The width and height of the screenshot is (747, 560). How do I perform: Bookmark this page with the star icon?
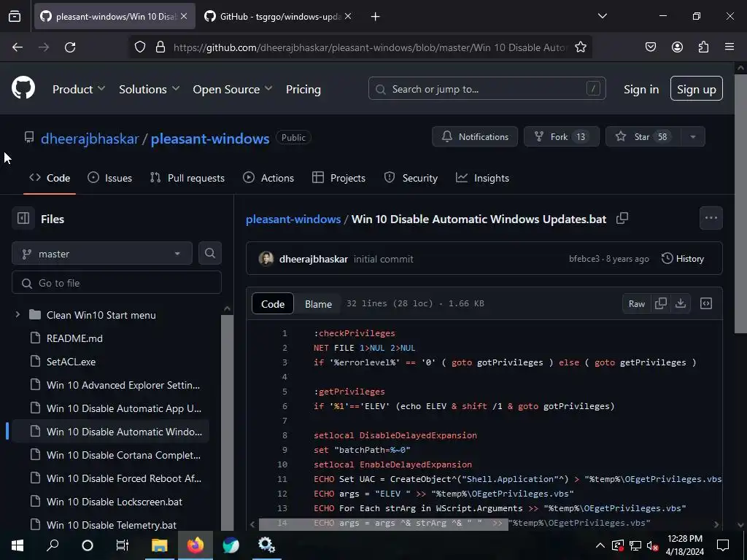pos(580,47)
